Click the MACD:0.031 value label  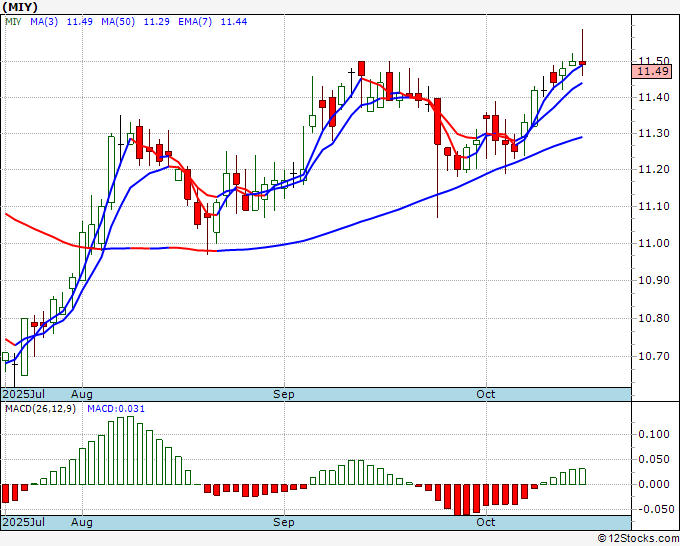coord(116,409)
